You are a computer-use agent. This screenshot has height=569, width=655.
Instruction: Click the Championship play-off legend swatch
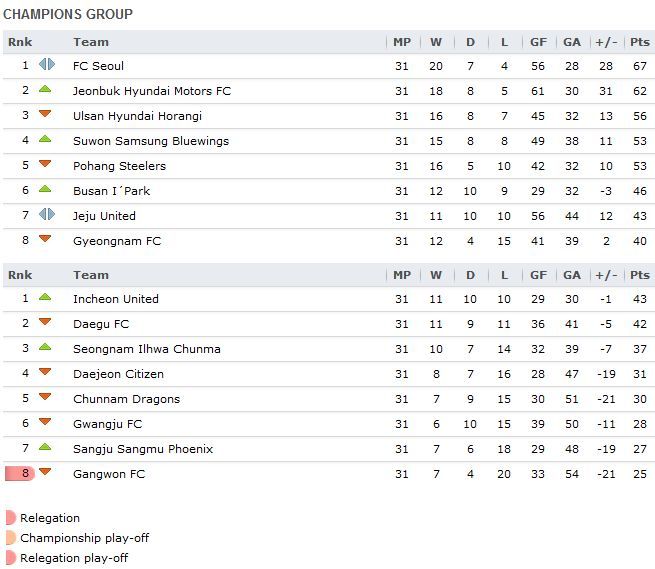pyautogui.click(x=11, y=538)
